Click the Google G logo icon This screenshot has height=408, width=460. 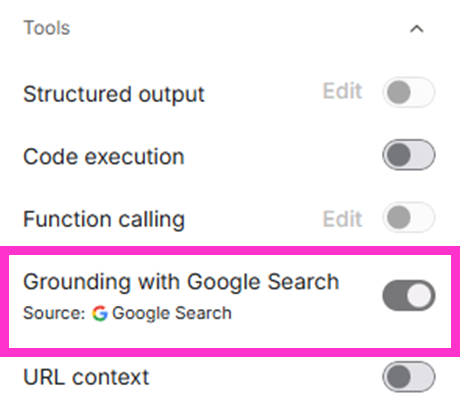pos(100,313)
